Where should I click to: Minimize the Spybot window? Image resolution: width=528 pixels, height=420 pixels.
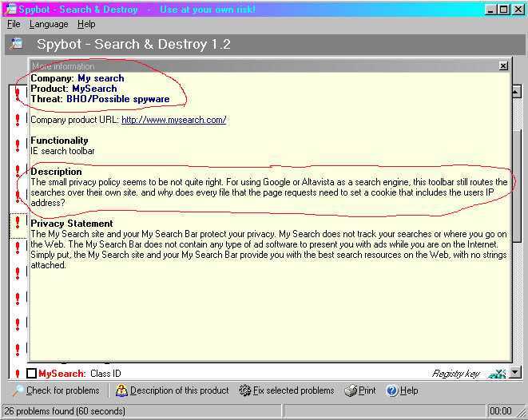click(490, 9)
